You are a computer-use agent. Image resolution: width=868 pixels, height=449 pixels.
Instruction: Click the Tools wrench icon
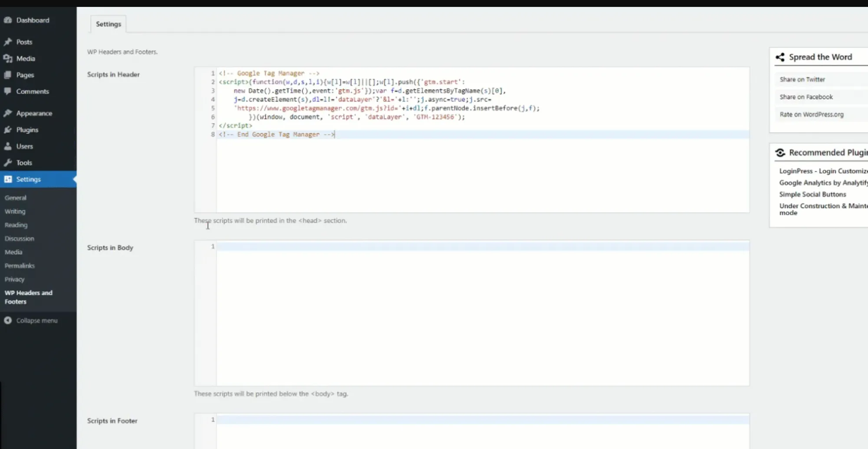8,163
